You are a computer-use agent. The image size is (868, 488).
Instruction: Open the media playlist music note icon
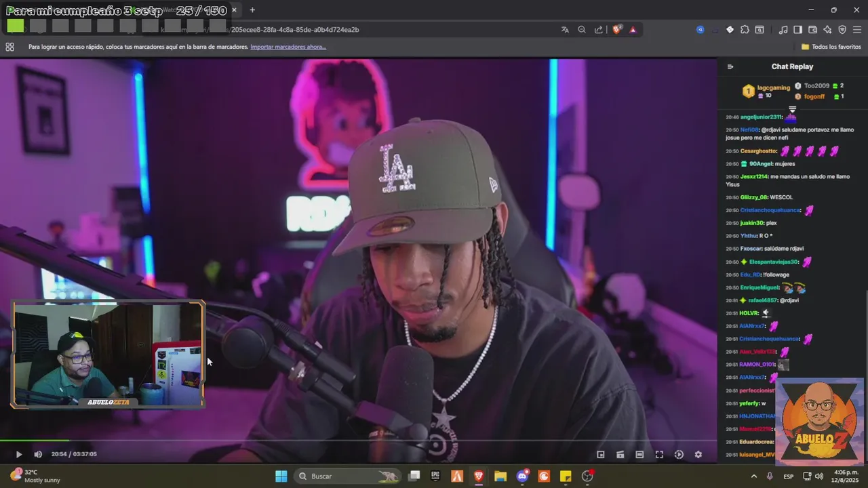click(783, 30)
